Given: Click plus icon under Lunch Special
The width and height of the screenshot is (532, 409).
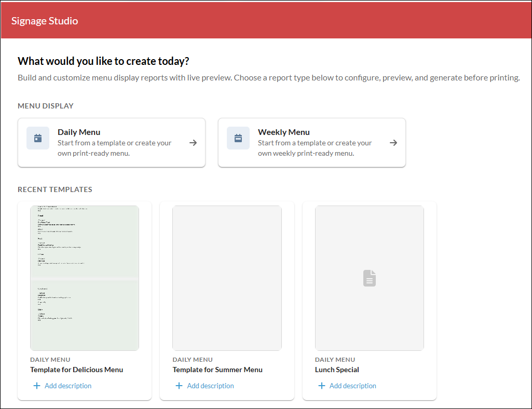Looking at the screenshot, I should (322, 386).
